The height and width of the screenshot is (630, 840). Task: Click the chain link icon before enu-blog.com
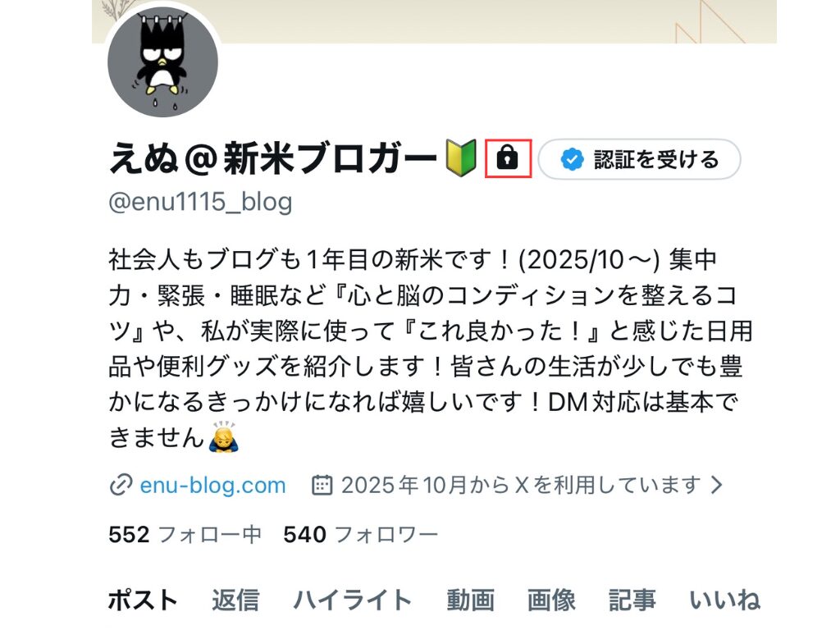click(x=121, y=486)
